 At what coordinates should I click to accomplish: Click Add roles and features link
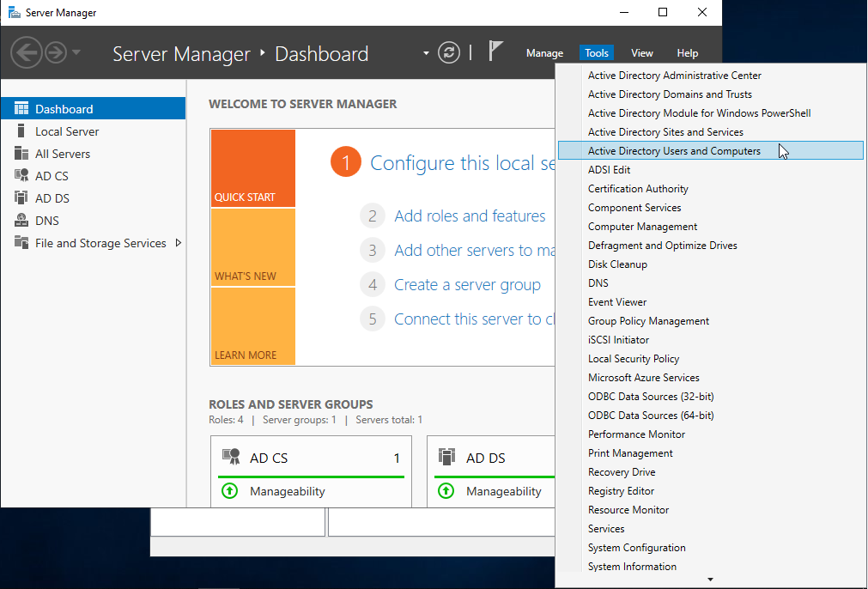[x=470, y=216]
